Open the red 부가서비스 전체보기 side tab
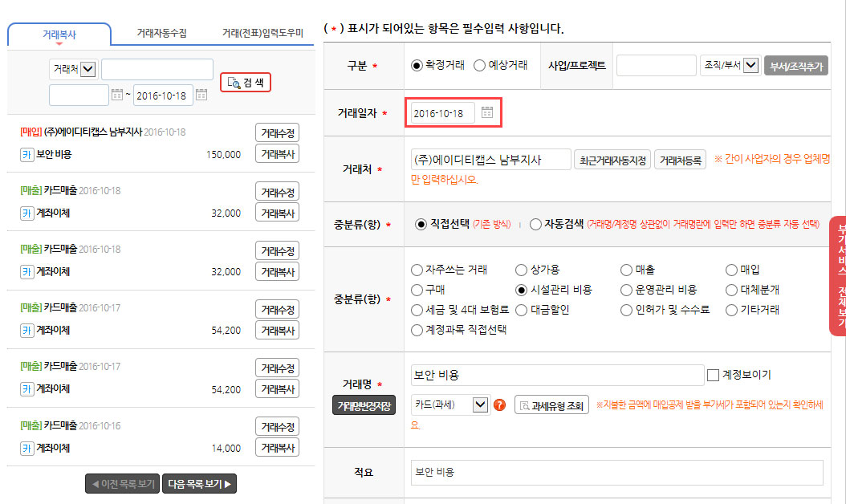 [x=838, y=276]
